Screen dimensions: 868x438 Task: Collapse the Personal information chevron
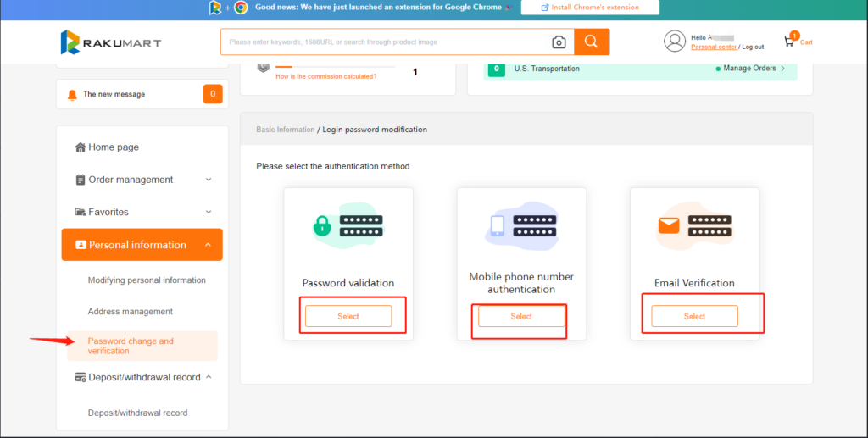click(209, 245)
